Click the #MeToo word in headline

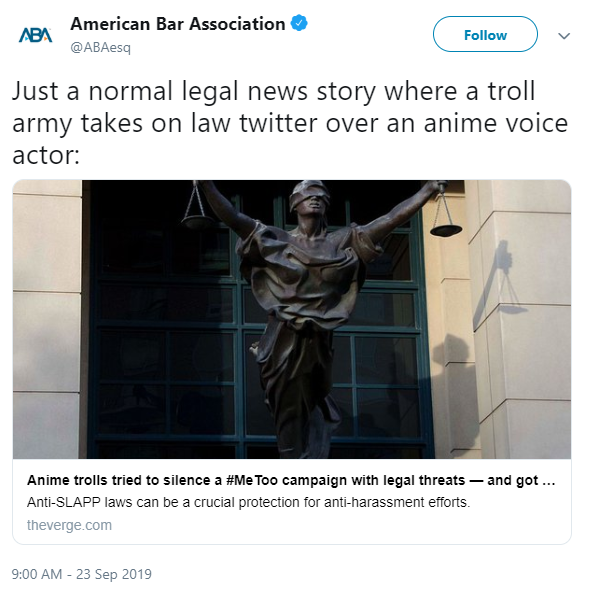click(251, 480)
